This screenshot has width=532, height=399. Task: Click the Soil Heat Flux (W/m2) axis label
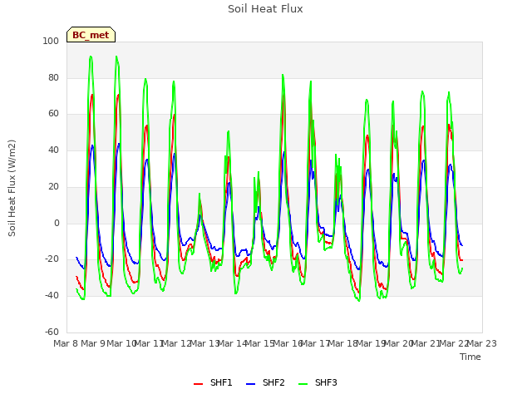(x=12, y=188)
